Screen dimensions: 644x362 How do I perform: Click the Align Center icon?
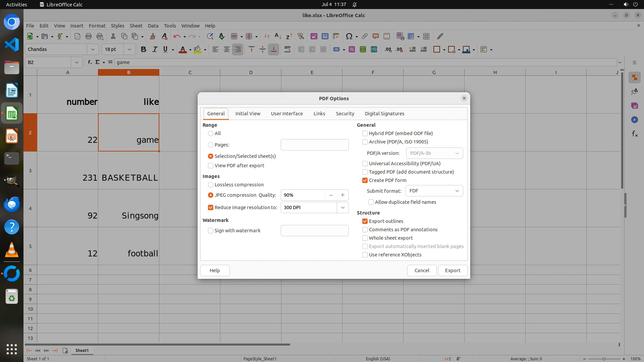[227, 49]
